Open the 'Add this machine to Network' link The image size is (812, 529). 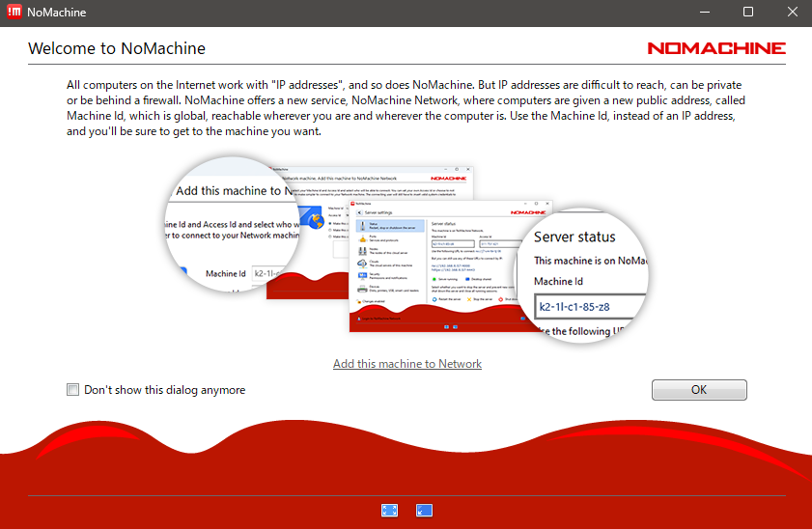406,364
